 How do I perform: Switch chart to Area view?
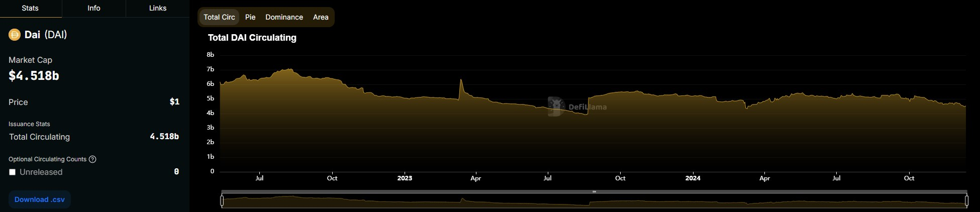[x=321, y=17]
